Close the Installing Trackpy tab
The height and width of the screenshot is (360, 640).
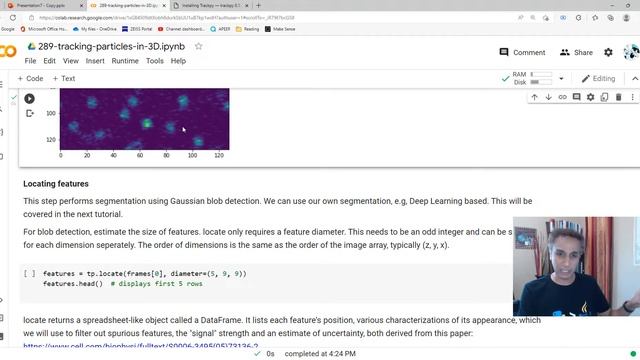point(247,6)
